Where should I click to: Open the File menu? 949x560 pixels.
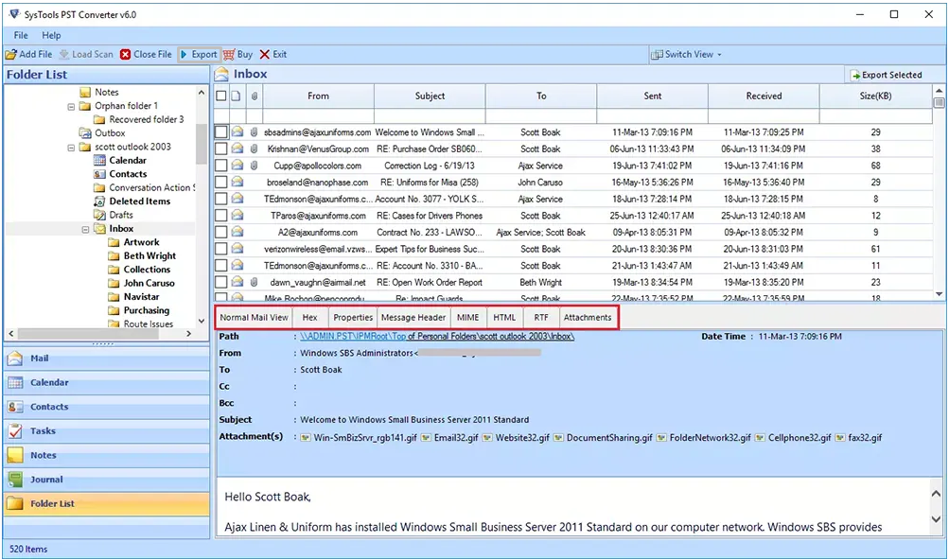tap(20, 34)
